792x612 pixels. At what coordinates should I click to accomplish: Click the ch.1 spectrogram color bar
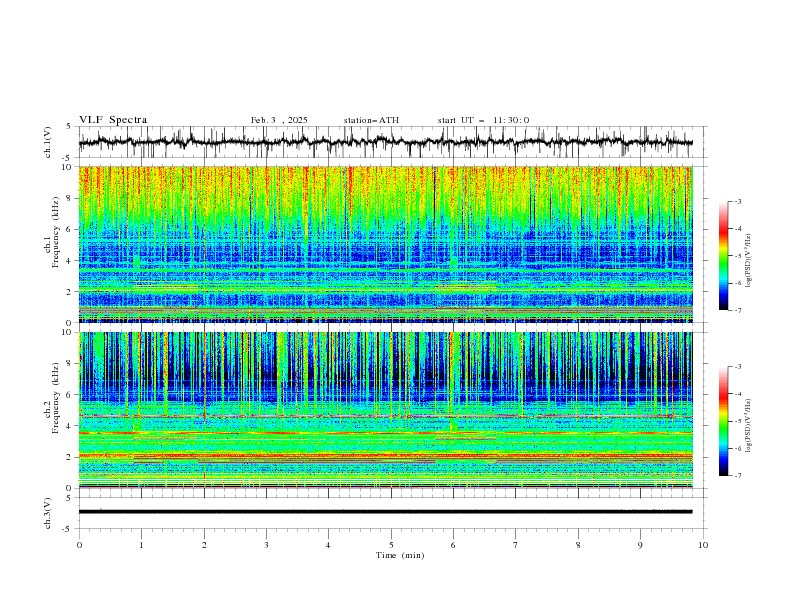[x=723, y=256]
